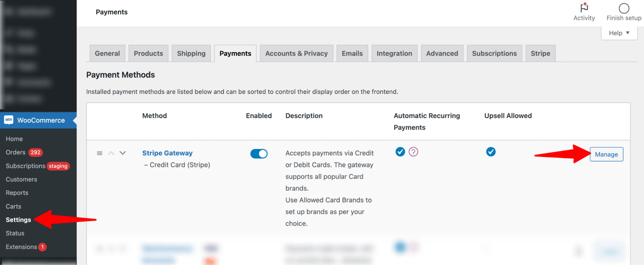Click the WooCommerce sidebar menu header

[x=38, y=120]
